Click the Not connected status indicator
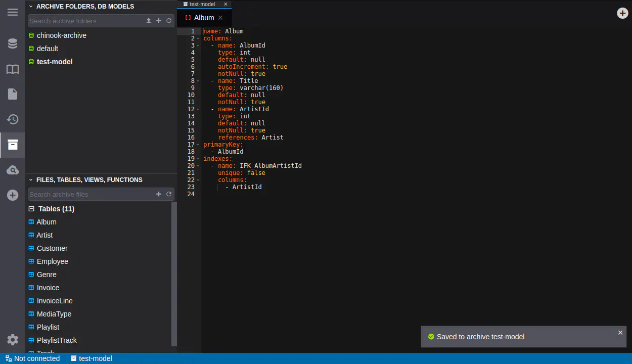The height and width of the screenshot is (364, 632). tap(32, 358)
